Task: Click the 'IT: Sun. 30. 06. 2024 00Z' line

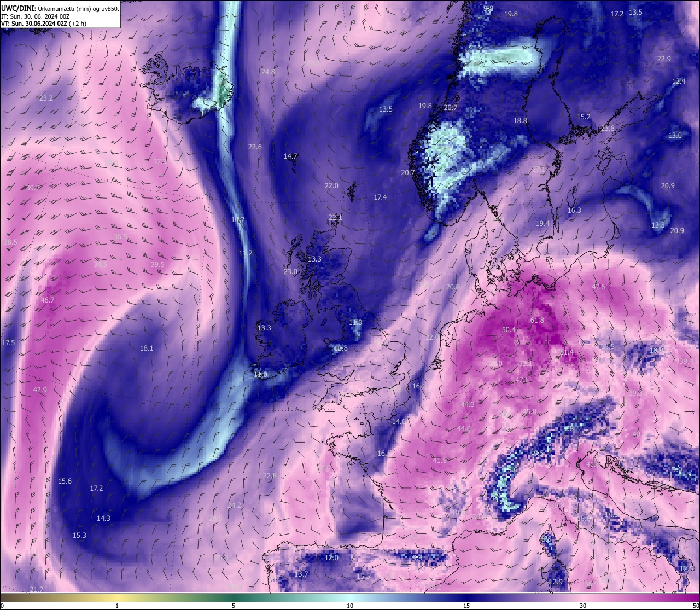Action: (35, 16)
